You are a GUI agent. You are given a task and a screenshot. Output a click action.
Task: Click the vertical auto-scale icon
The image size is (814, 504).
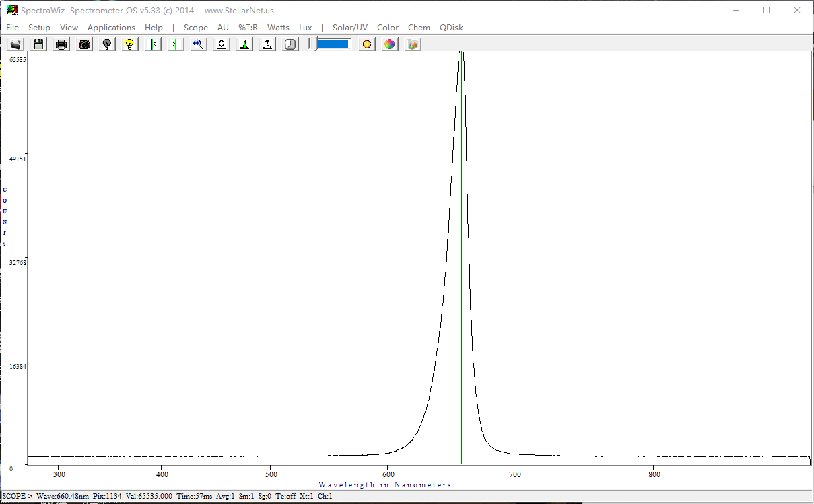click(222, 44)
